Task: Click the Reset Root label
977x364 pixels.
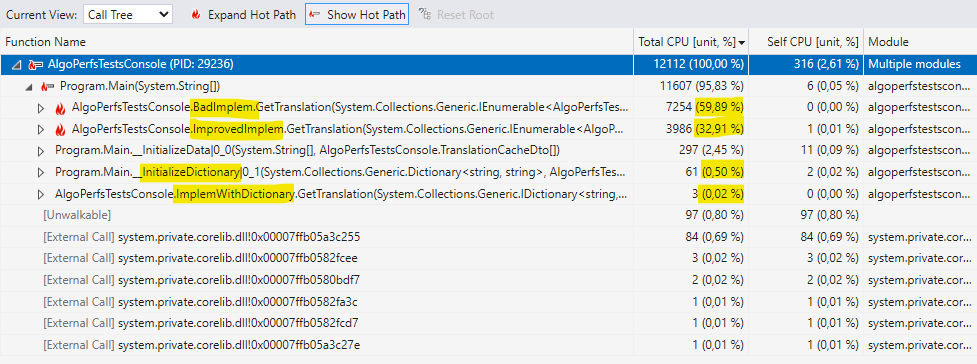Action: point(465,14)
